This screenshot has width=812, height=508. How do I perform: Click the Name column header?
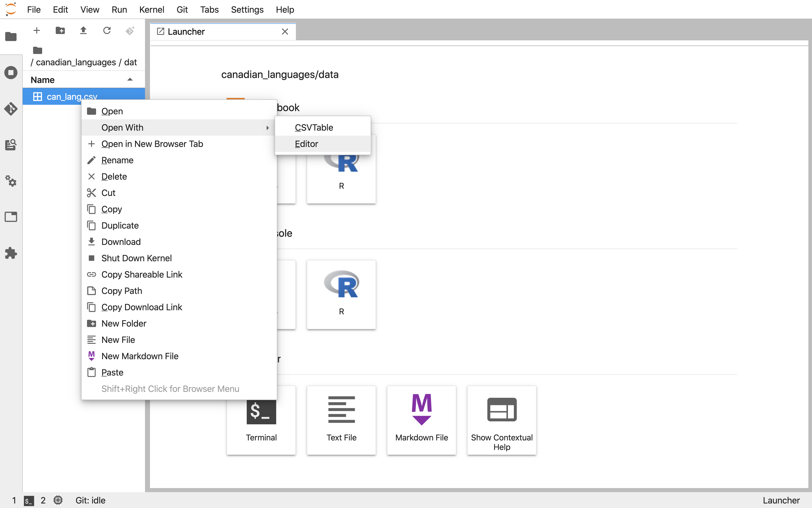(x=84, y=80)
